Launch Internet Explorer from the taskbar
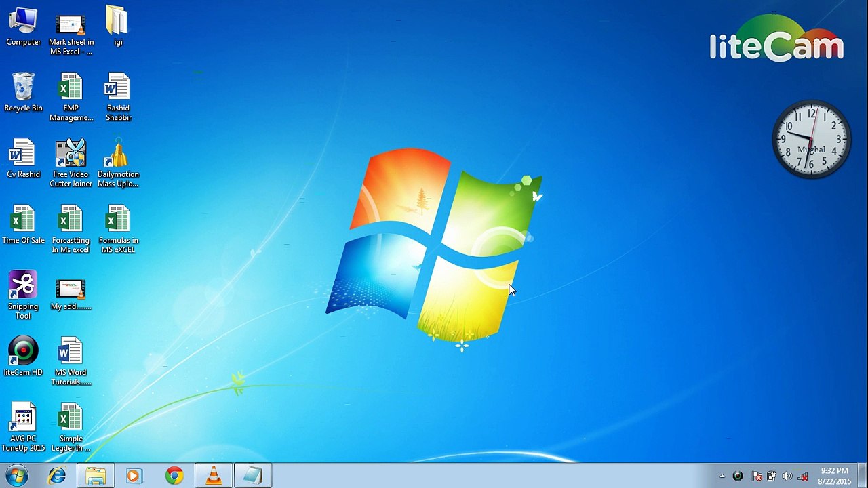Screen dimensions: 868x488 click(57, 476)
